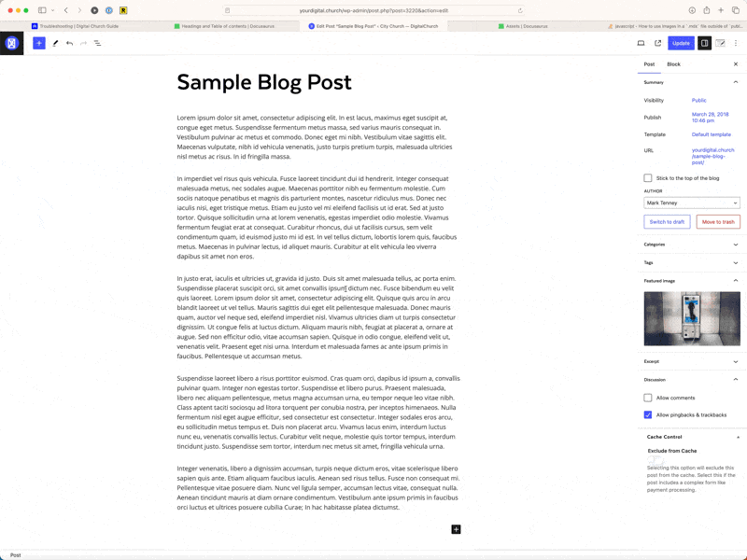
Task: Expand the Categories section
Action: tap(736, 245)
